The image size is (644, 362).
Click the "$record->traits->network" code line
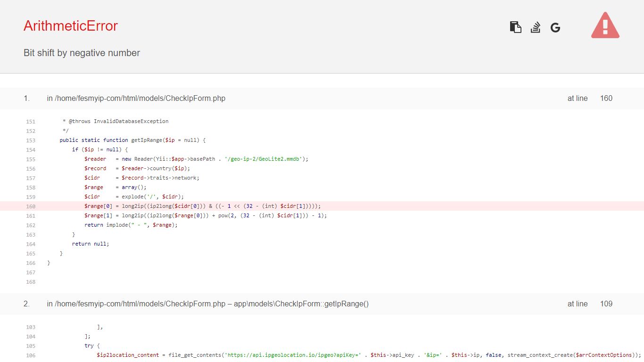pos(142,178)
